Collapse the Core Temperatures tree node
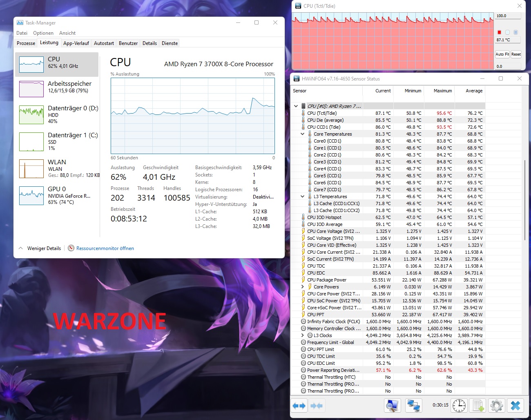 coord(303,134)
